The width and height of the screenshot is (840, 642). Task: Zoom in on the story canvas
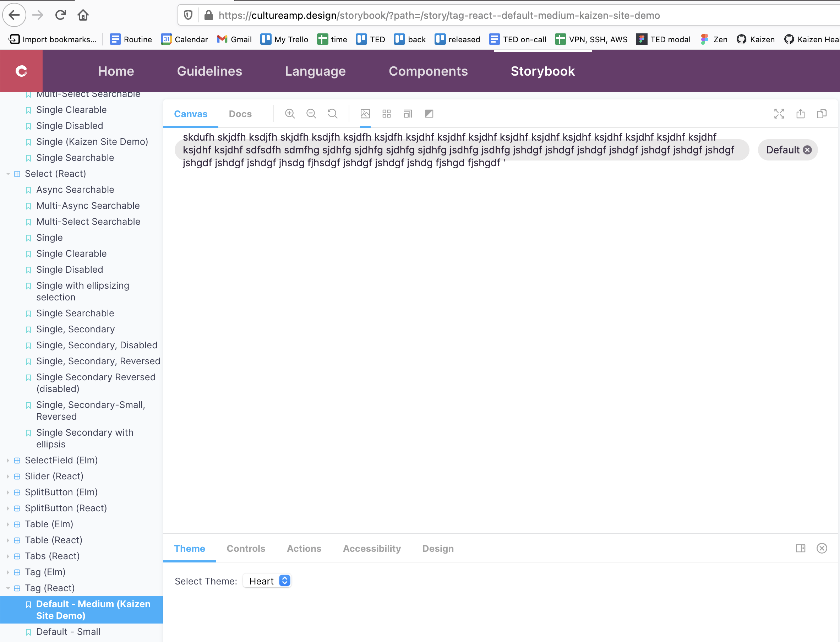290,114
